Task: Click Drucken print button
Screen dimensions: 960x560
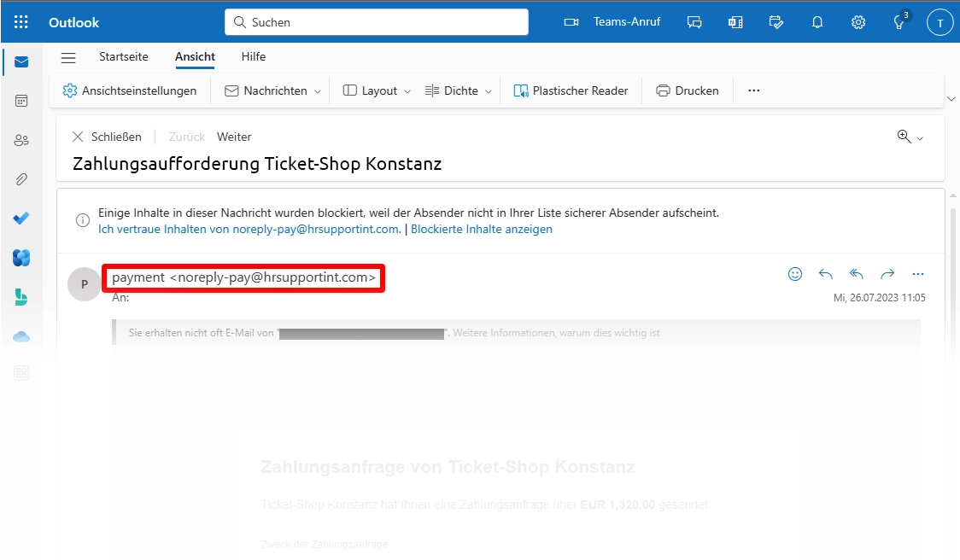Action: point(688,90)
